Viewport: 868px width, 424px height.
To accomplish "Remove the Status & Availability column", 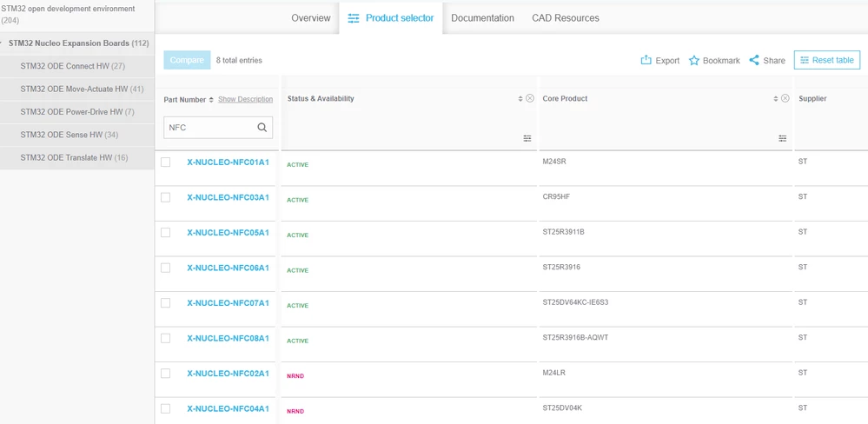I will pos(530,98).
